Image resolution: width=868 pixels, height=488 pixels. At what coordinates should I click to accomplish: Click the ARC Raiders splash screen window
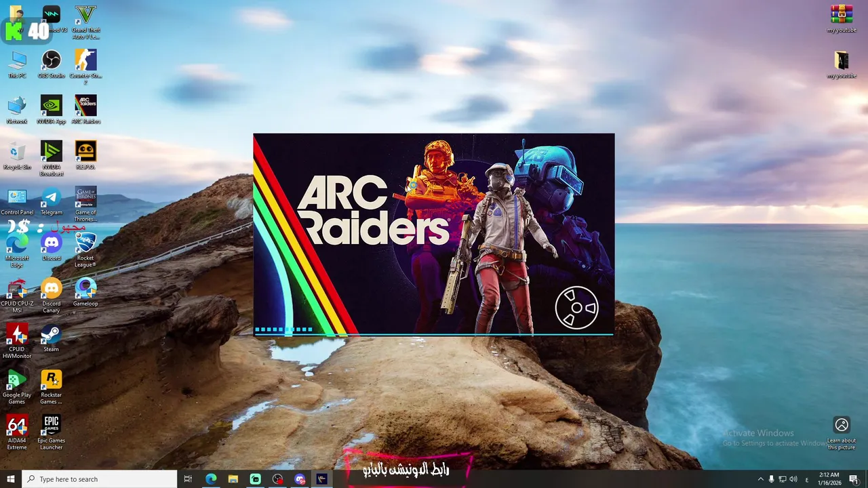click(434, 234)
